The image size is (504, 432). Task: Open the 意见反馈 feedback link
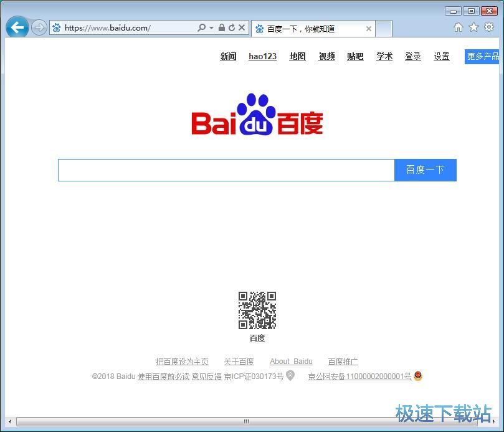point(207,377)
